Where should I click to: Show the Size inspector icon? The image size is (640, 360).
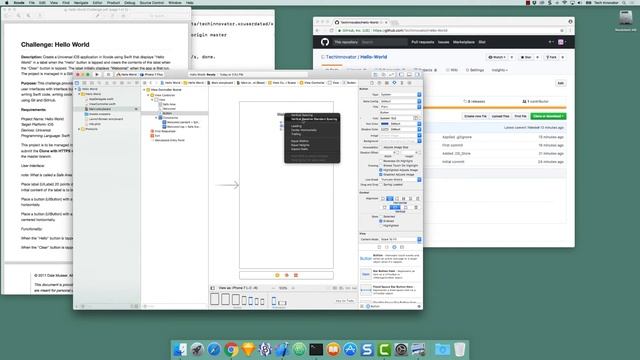[x=402, y=83]
